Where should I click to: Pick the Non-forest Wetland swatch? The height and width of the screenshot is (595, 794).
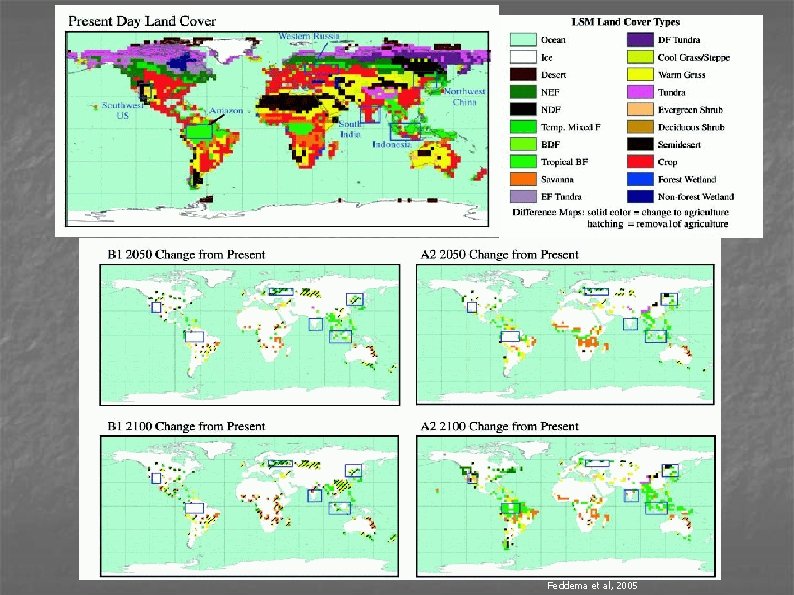640,196
